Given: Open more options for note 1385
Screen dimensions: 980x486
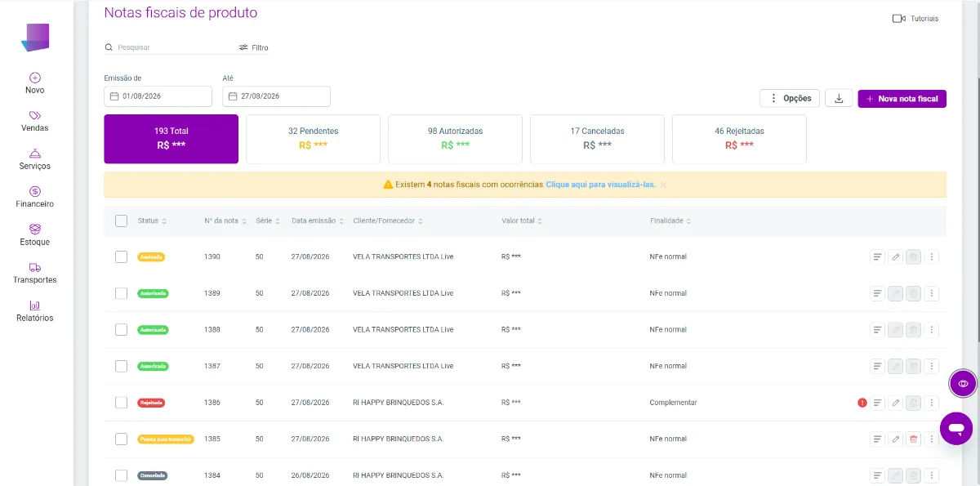Looking at the screenshot, I should [x=933, y=439].
